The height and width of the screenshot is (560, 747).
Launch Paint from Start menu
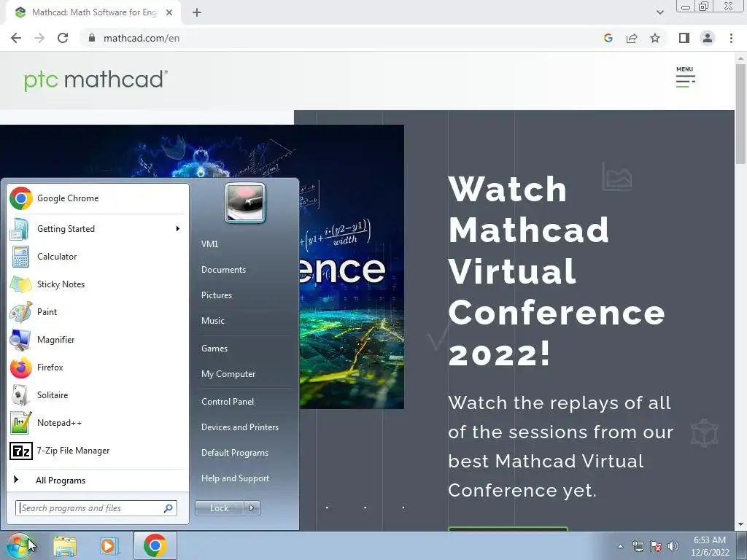click(98, 312)
